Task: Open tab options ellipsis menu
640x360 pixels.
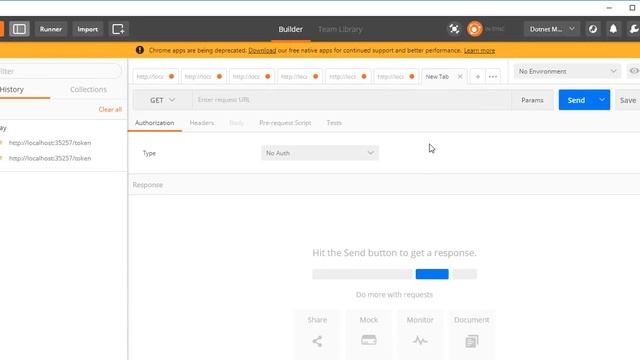Action: 493,76
